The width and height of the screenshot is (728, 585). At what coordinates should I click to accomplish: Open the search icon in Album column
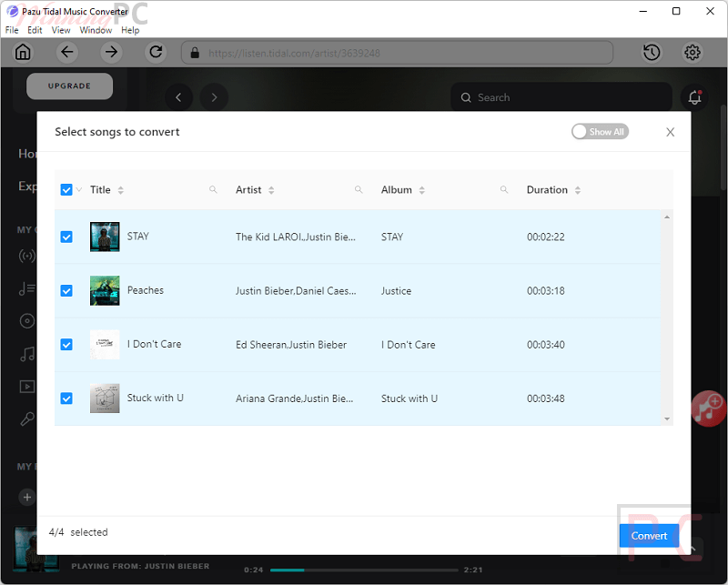504,189
